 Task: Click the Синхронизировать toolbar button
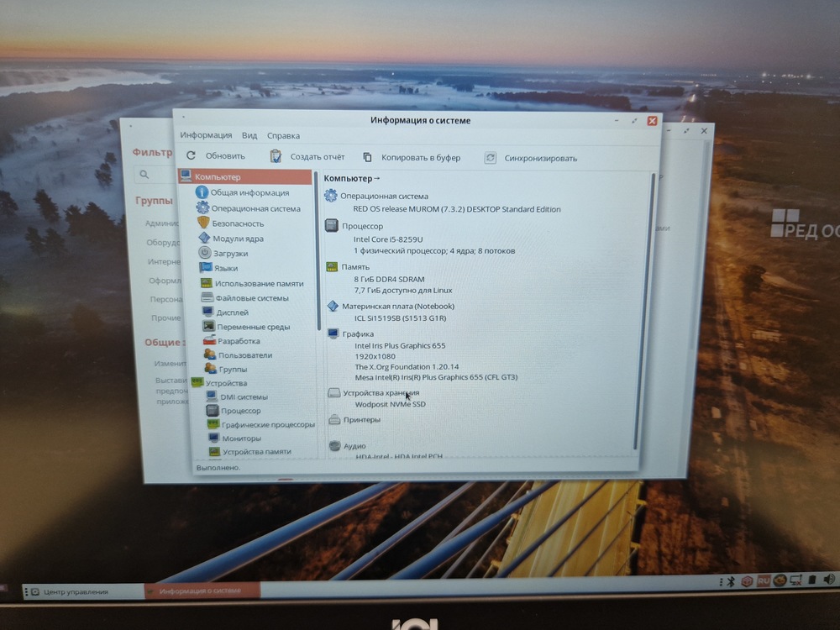(530, 158)
